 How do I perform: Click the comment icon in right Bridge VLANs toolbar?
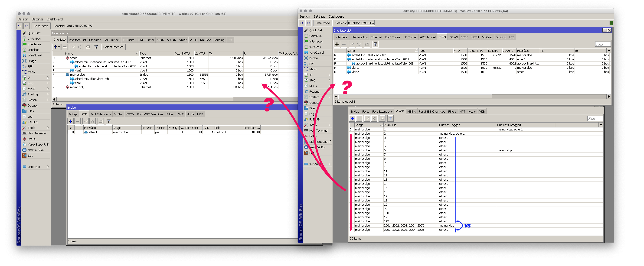point(382,118)
